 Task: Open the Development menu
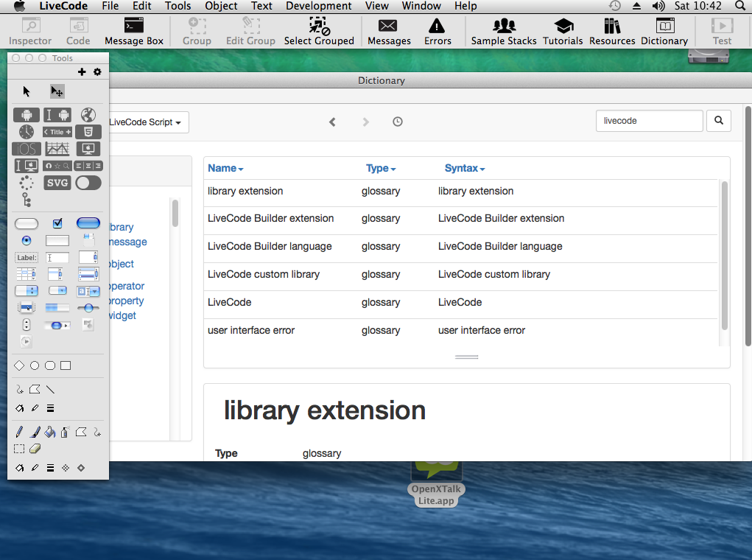point(318,6)
